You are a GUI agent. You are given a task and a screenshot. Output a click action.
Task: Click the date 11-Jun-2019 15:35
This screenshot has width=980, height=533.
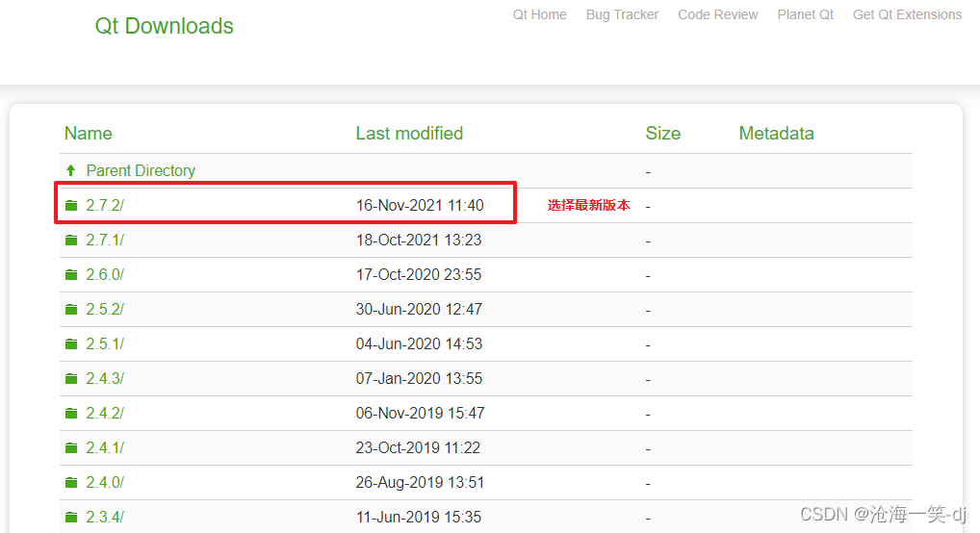click(419, 518)
